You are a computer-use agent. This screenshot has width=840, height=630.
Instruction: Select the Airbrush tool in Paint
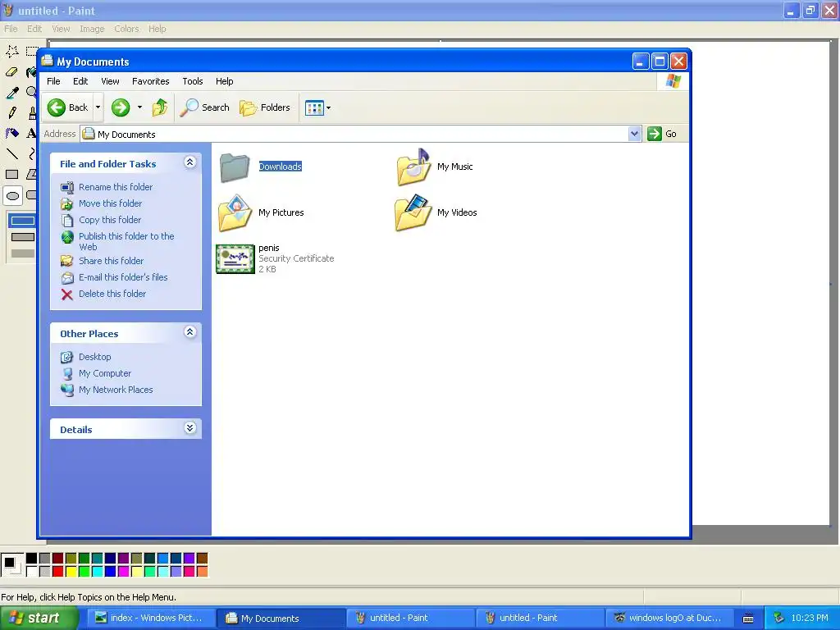click(x=12, y=133)
